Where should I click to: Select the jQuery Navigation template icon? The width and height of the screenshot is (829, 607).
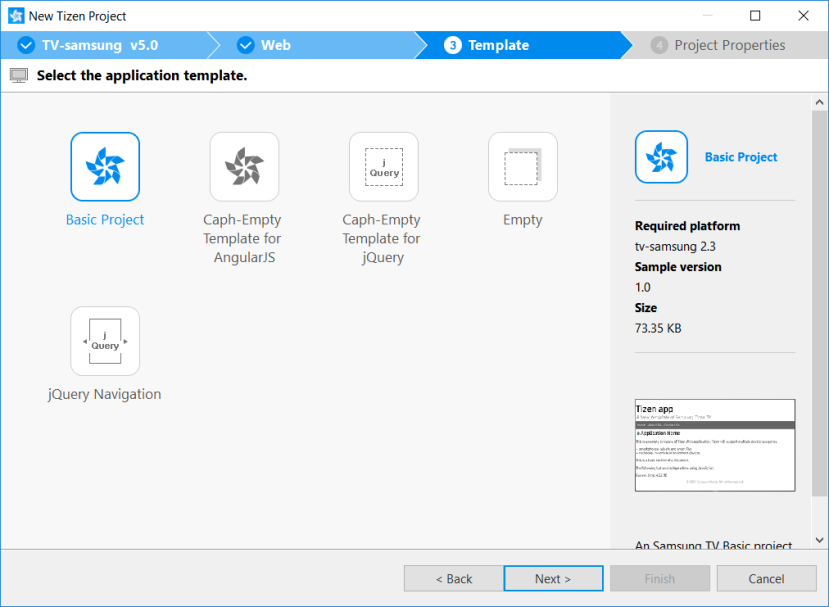pyautogui.click(x=104, y=340)
